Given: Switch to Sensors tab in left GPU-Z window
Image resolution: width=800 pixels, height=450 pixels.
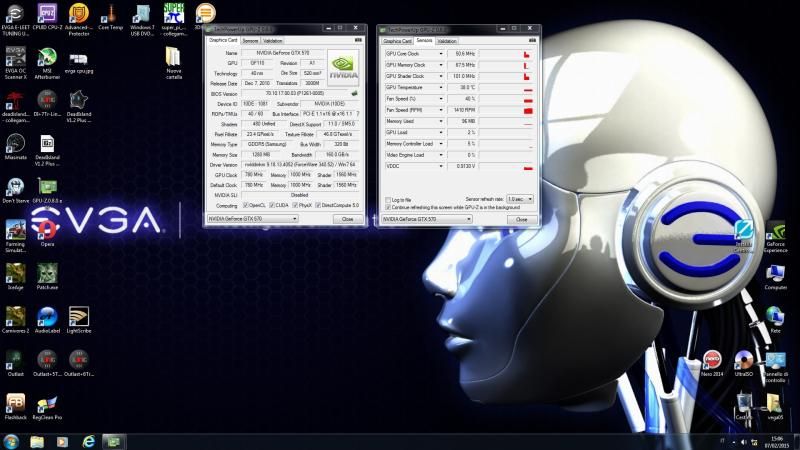Looking at the screenshot, I should 250,41.
